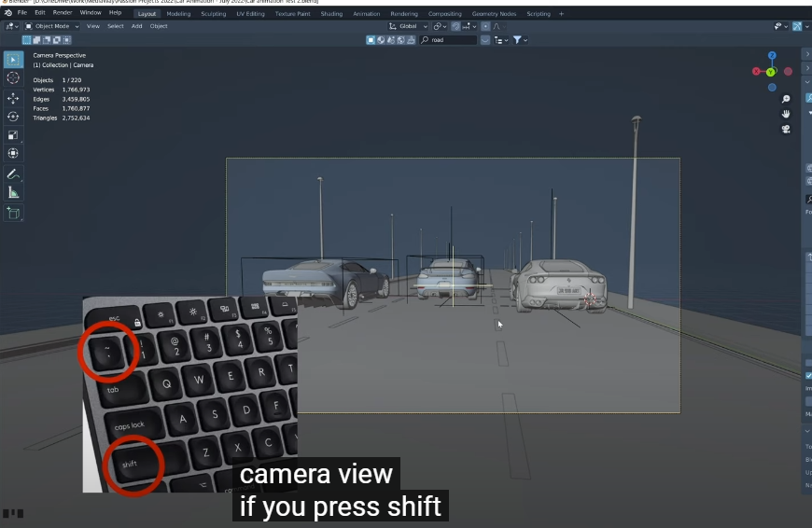Toggle the checkbox in right side panel

coord(808,376)
